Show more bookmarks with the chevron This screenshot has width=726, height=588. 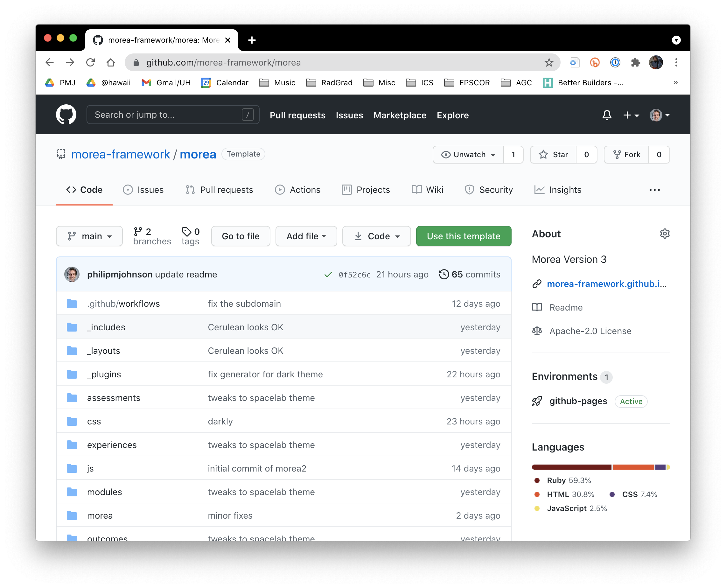[x=675, y=82]
